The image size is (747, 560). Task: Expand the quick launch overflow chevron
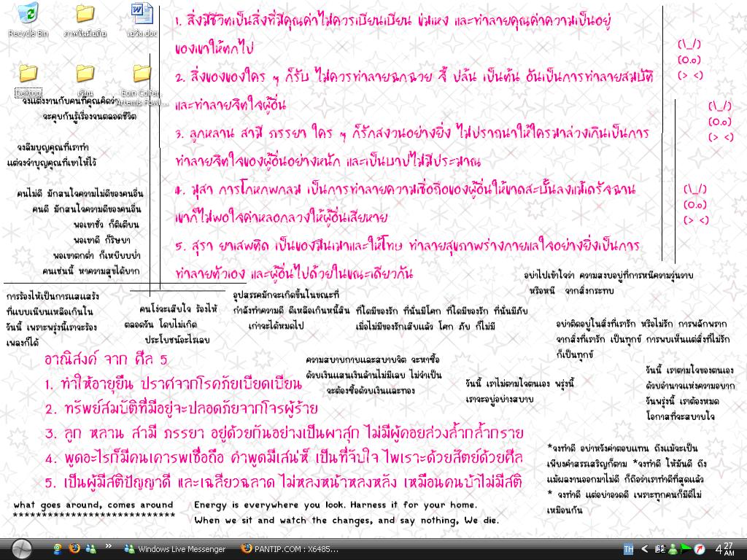coord(109,546)
